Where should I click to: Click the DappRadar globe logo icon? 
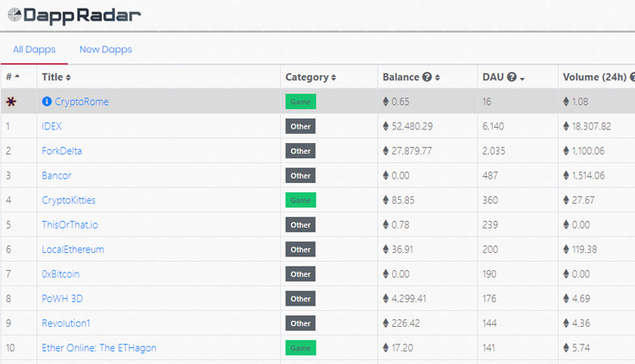(14, 15)
